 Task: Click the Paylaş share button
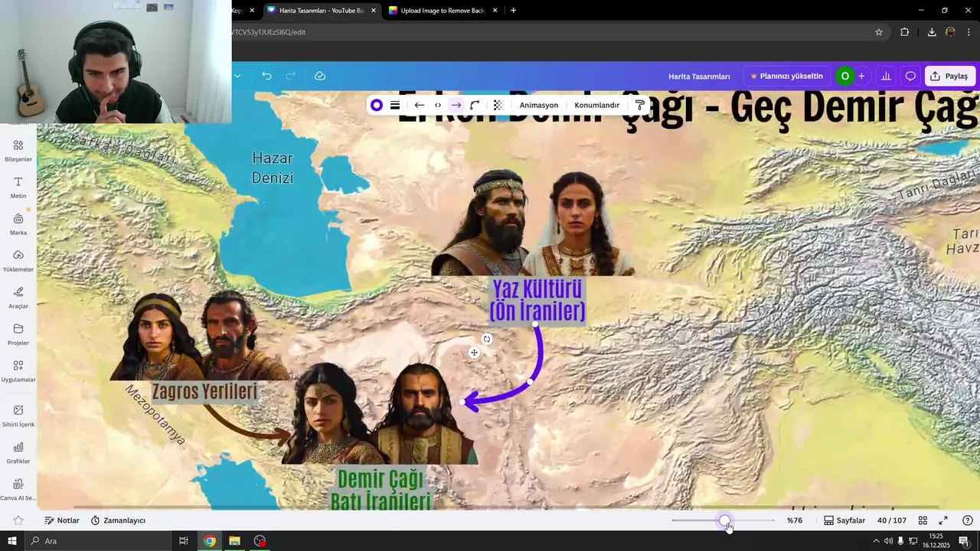coord(950,77)
